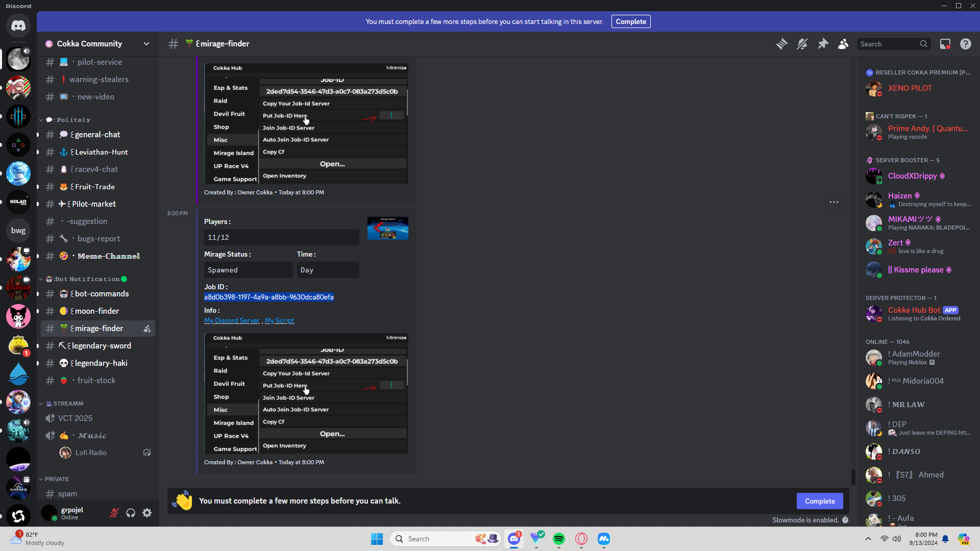Join the VCT 2025 voice channel
Viewport: 980px width, 551px height.
click(98, 418)
